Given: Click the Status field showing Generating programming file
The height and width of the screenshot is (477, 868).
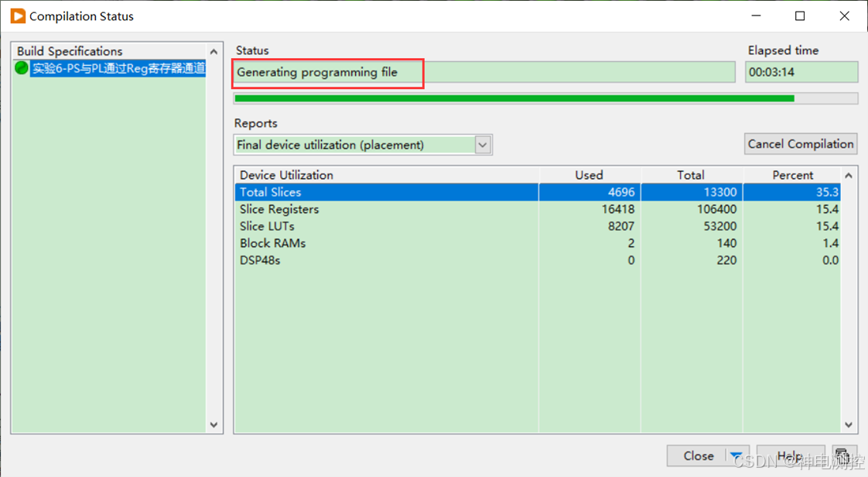Looking at the screenshot, I should click(484, 72).
